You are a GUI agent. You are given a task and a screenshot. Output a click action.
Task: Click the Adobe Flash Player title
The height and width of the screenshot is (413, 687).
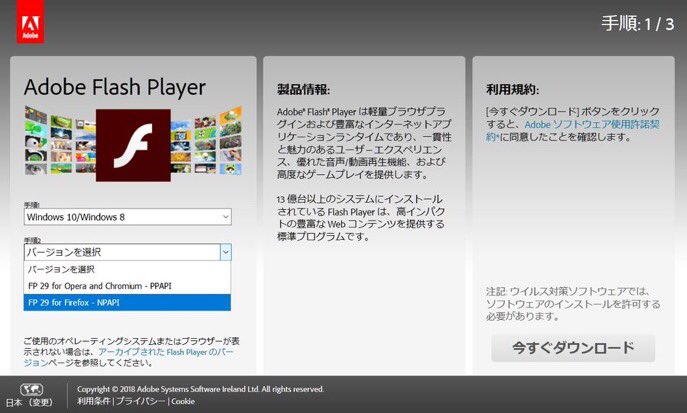[x=115, y=87]
